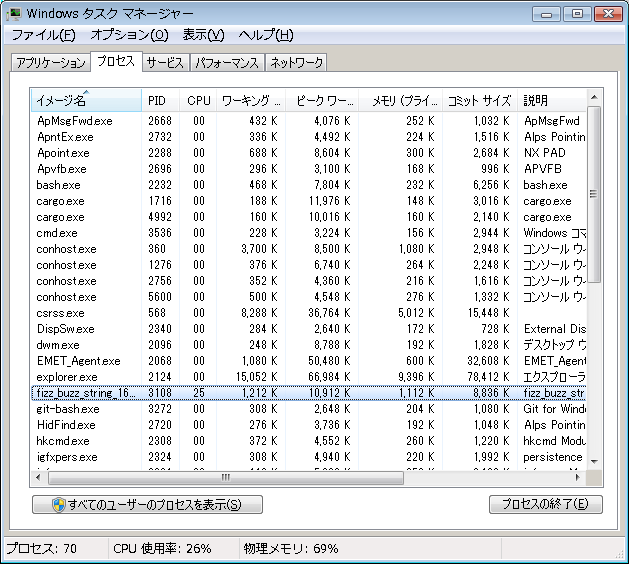Viewport: 629px width, 564px height.
Task: Select the HidFind.exe process
Action: coord(308,425)
